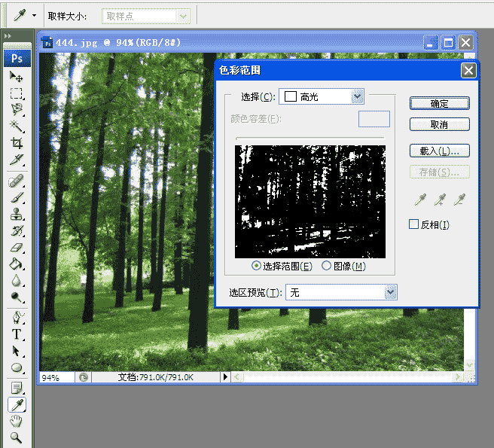The image size is (494, 448).
Task: Open the 选择 dropdown showing 高光
Action: (322, 96)
